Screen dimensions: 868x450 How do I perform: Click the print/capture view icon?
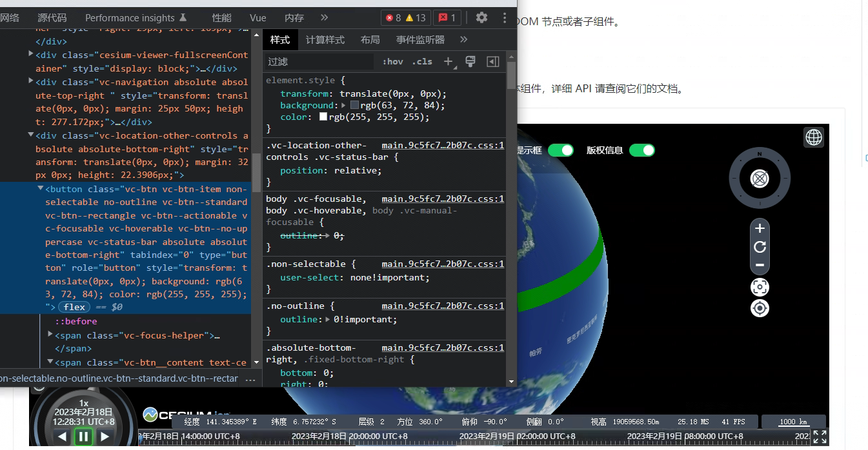coord(760,287)
